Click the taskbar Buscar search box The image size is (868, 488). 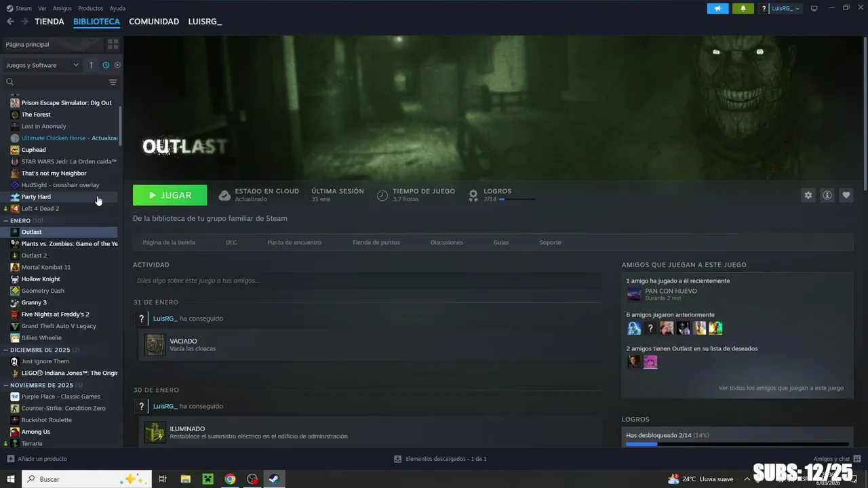pyautogui.click(x=87, y=479)
